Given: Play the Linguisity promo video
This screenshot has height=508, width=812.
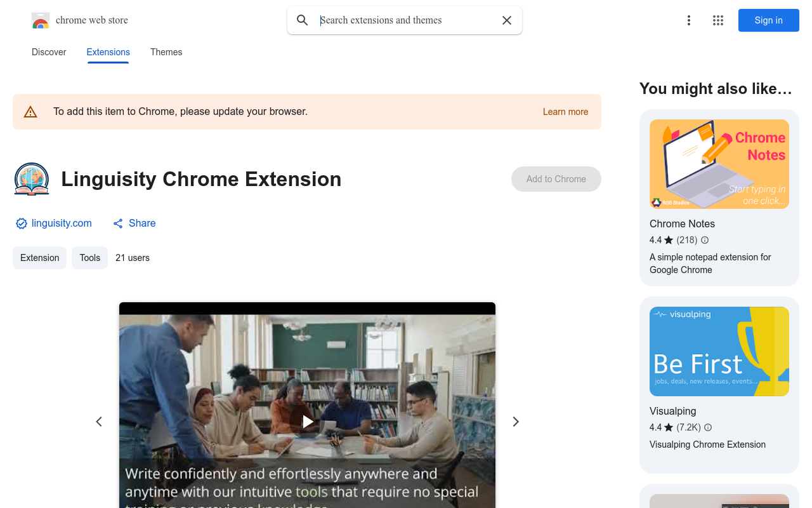Looking at the screenshot, I should 308,422.
